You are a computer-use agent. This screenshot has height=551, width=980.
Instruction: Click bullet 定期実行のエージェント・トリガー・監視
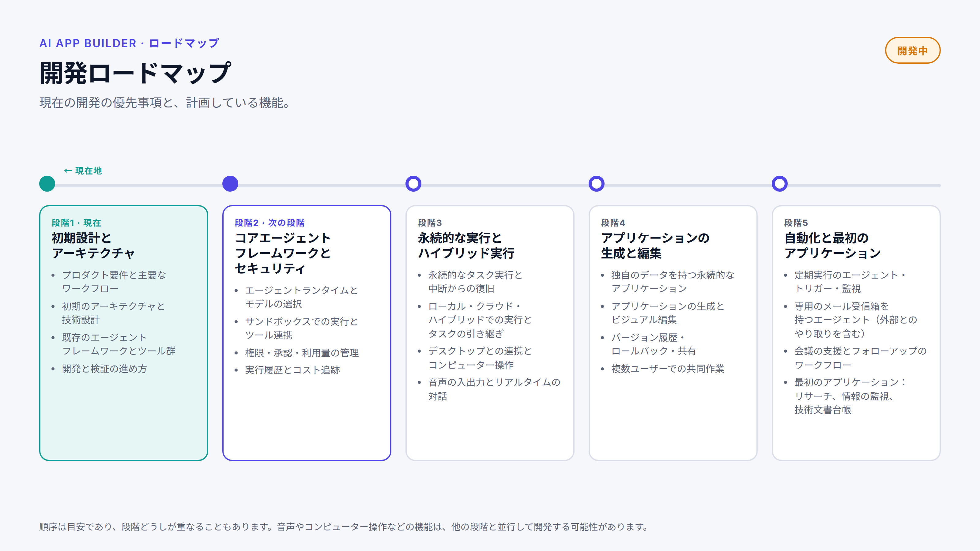tap(850, 281)
